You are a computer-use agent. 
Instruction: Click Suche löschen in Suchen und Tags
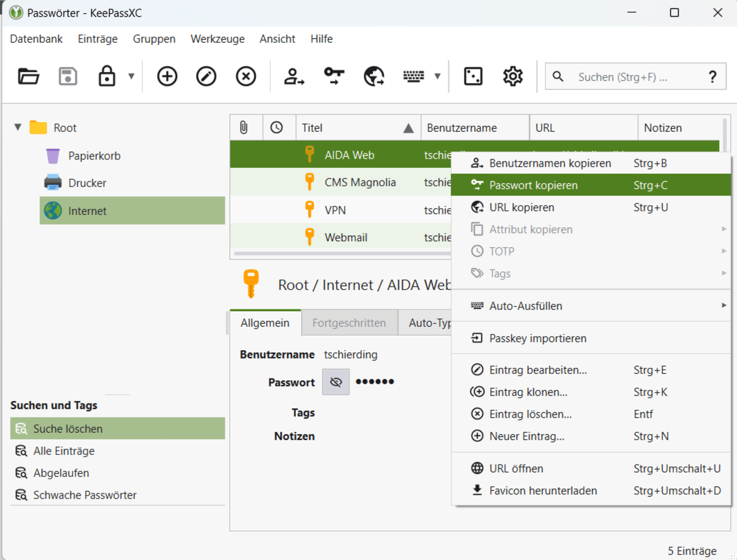click(x=118, y=429)
